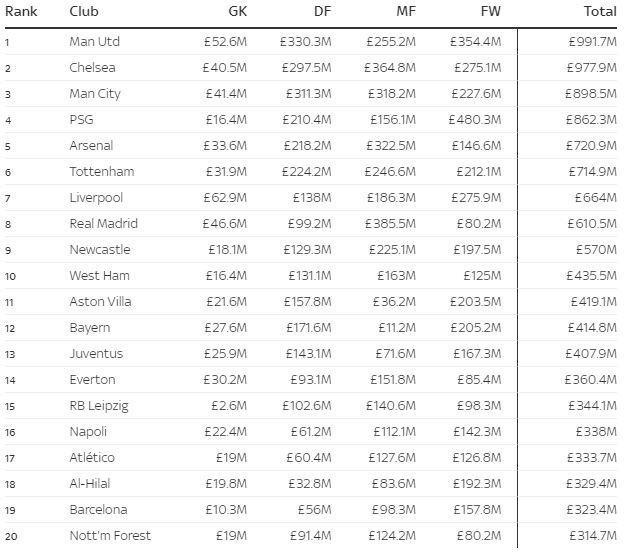Click RB Leipzig's goalkeeper spend £2.6M
This screenshot has height=554, width=625.
point(229,406)
